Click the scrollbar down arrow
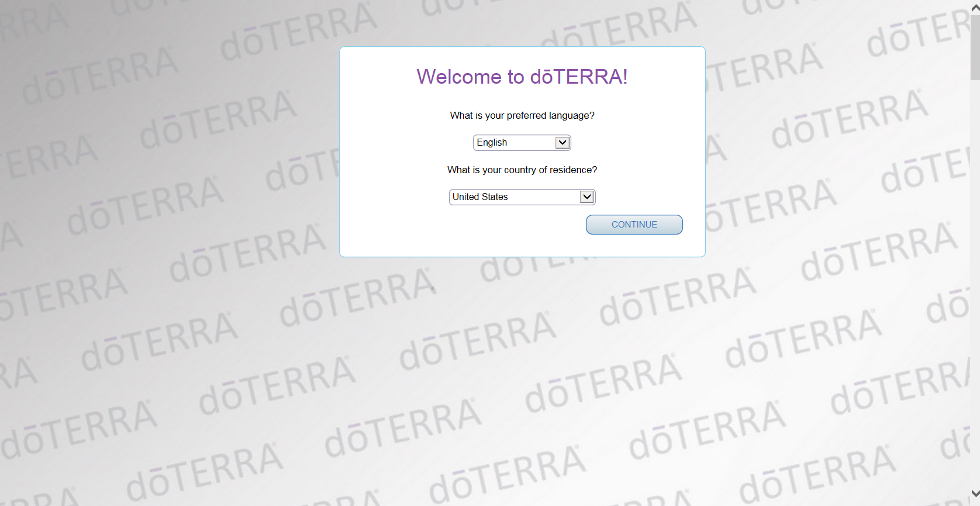This screenshot has width=980, height=506. click(x=975, y=494)
